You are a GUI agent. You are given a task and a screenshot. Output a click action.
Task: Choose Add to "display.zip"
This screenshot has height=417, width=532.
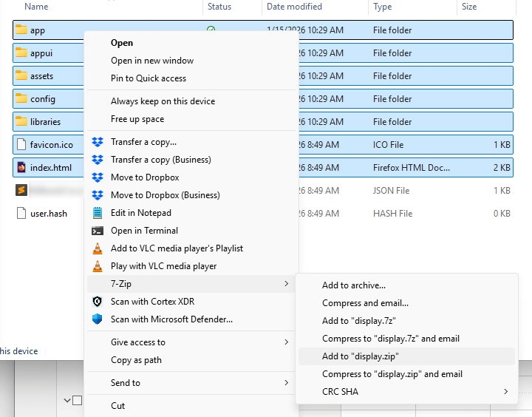click(361, 356)
